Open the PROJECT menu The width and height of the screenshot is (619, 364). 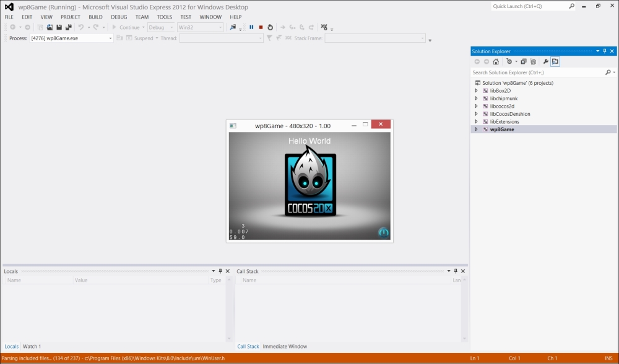(71, 17)
